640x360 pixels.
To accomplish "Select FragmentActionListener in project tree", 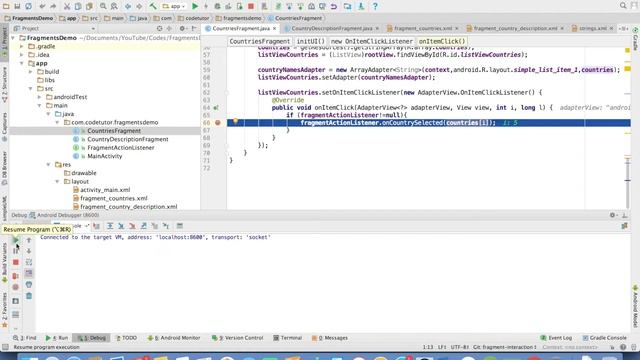I will [x=121, y=147].
